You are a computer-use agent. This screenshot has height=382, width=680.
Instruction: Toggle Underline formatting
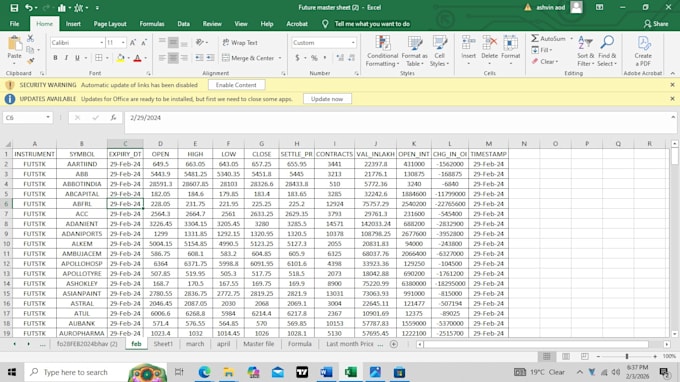77,58
